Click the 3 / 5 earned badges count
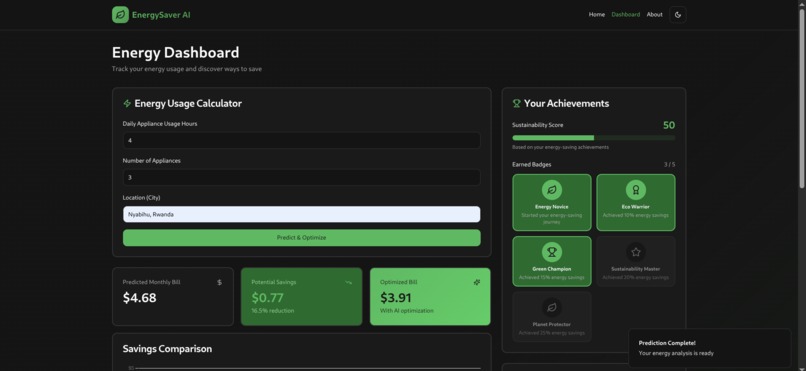This screenshot has width=806, height=371. (x=669, y=165)
